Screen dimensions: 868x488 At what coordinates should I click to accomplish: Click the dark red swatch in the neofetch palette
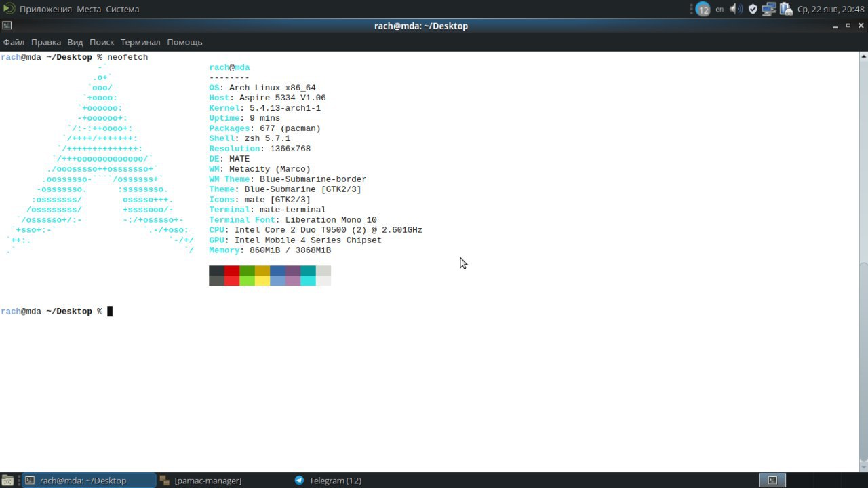click(231, 270)
